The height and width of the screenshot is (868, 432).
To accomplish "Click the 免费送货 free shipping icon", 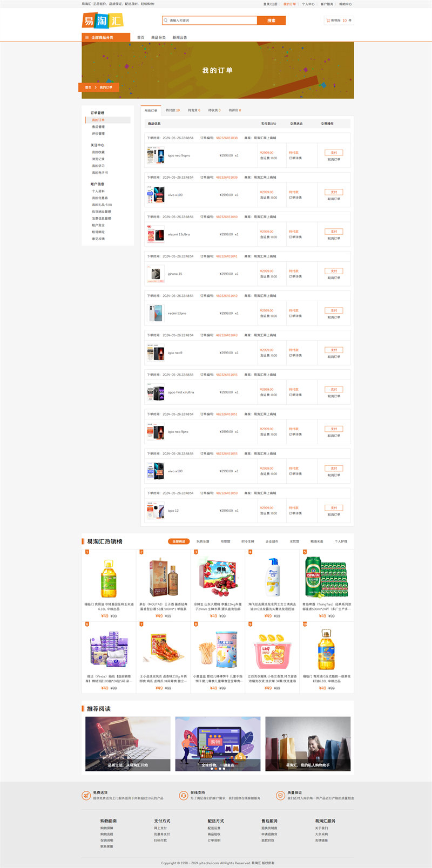I will tap(86, 796).
